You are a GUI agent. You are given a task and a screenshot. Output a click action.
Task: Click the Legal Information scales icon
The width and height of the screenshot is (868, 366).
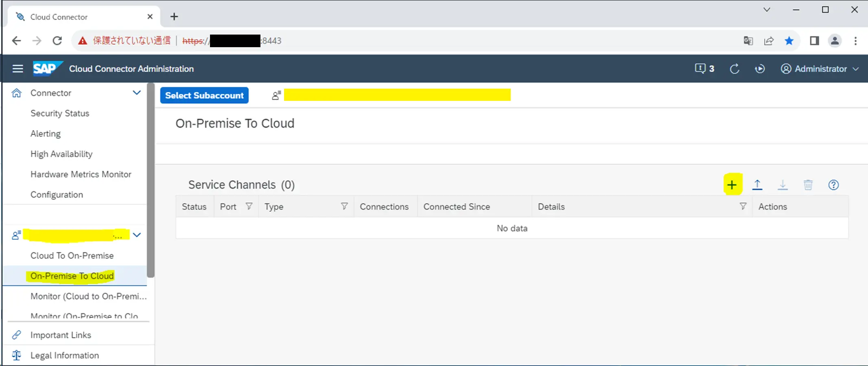16,355
